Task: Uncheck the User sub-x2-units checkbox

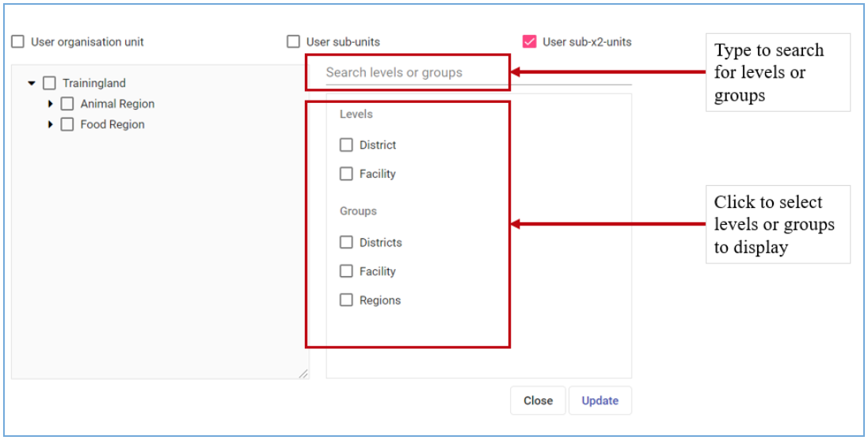Action: click(x=529, y=41)
